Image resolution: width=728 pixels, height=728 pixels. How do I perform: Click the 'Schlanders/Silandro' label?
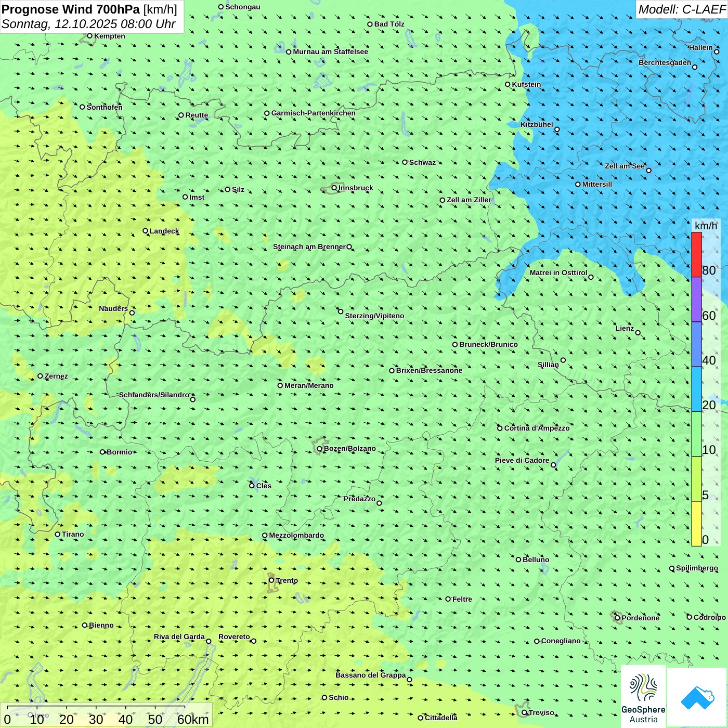pos(154,395)
